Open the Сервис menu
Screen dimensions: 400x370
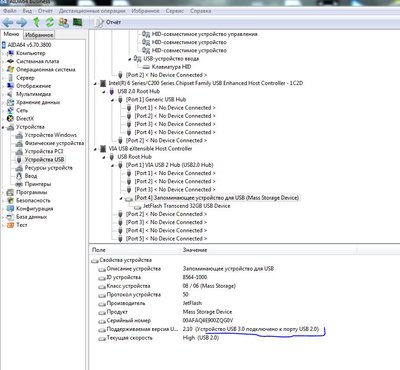point(175,11)
